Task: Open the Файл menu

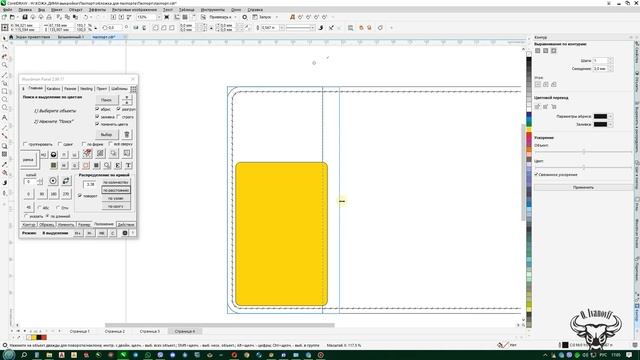Action: click(x=7, y=9)
